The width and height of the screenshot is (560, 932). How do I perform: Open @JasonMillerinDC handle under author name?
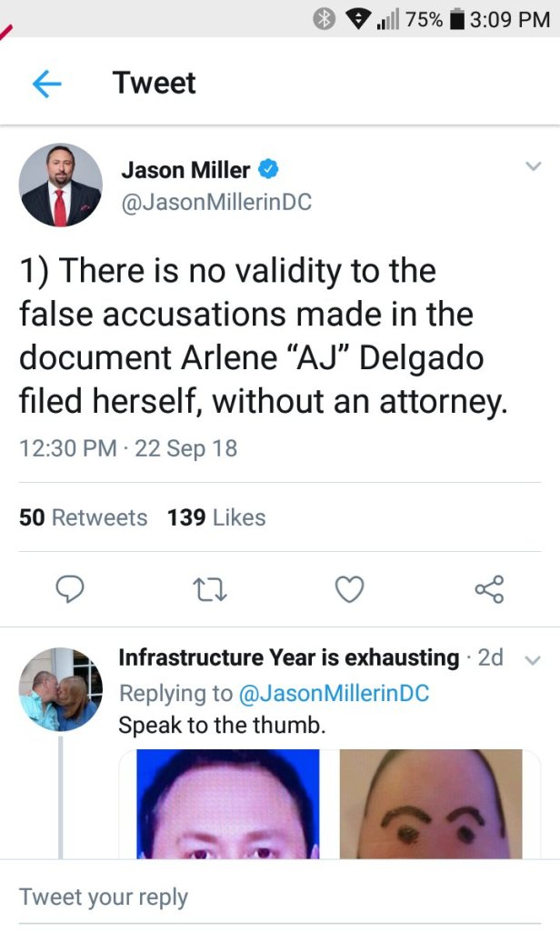[216, 203]
